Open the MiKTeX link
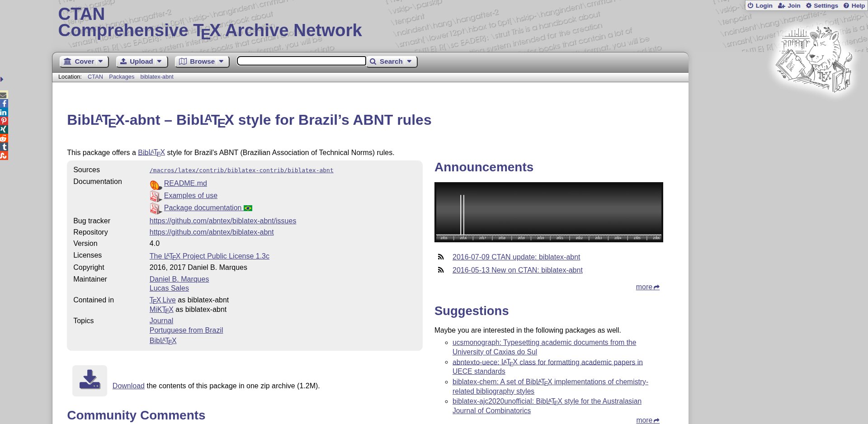 pos(161,310)
